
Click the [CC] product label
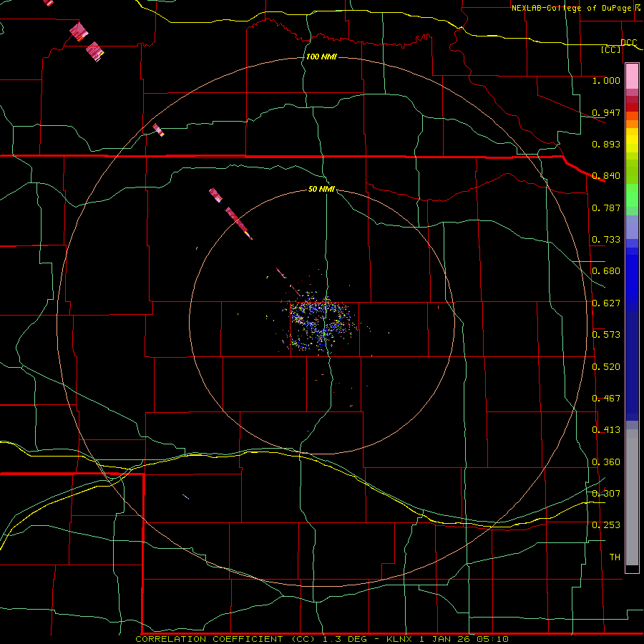(x=611, y=49)
